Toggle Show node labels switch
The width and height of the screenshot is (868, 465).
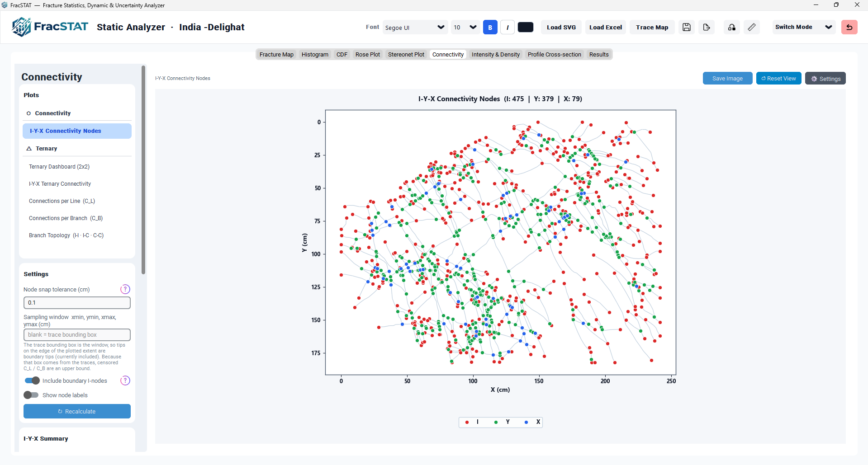pos(32,395)
